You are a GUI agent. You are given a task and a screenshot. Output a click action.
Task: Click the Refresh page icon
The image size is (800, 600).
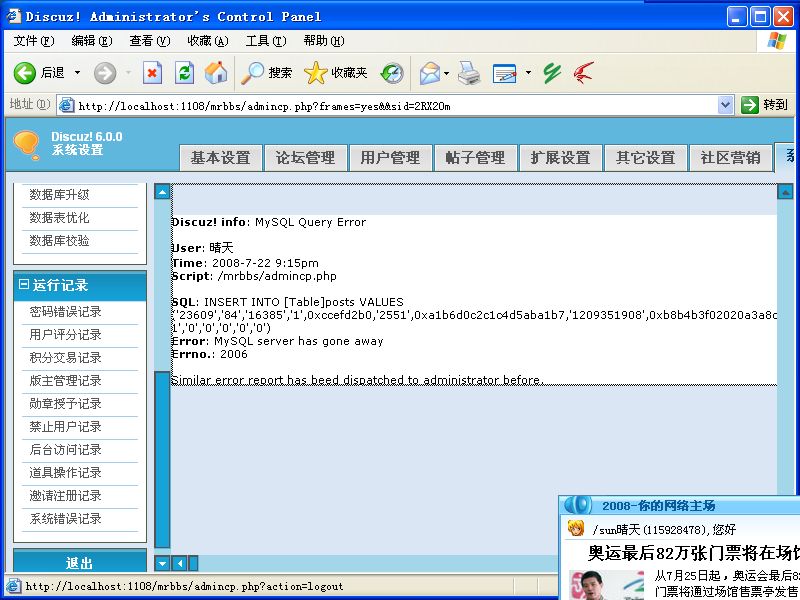click(184, 73)
